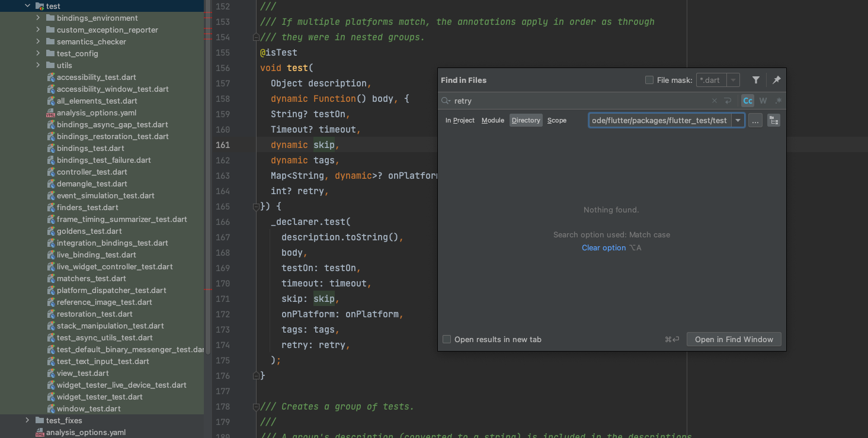Click into the retry search field

tap(581, 101)
